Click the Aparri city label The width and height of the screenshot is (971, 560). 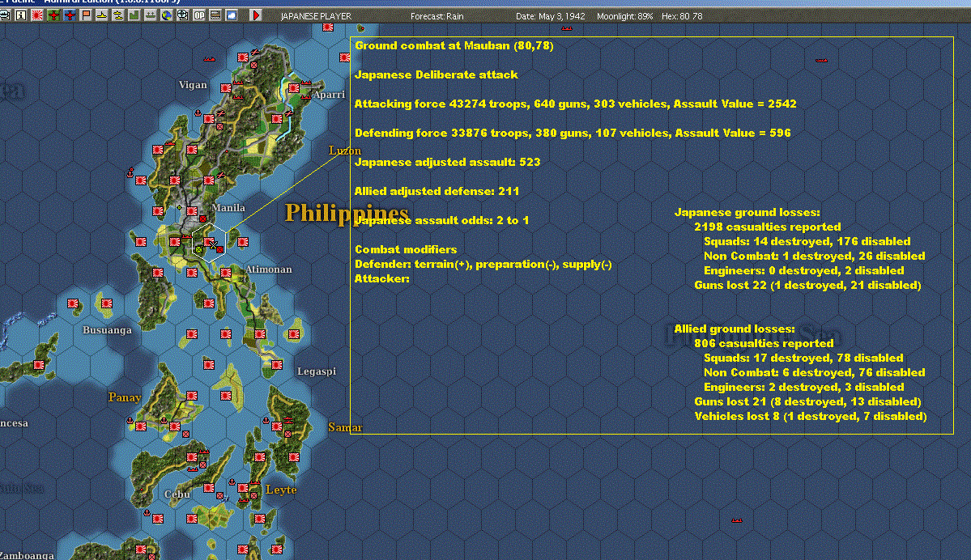329,95
